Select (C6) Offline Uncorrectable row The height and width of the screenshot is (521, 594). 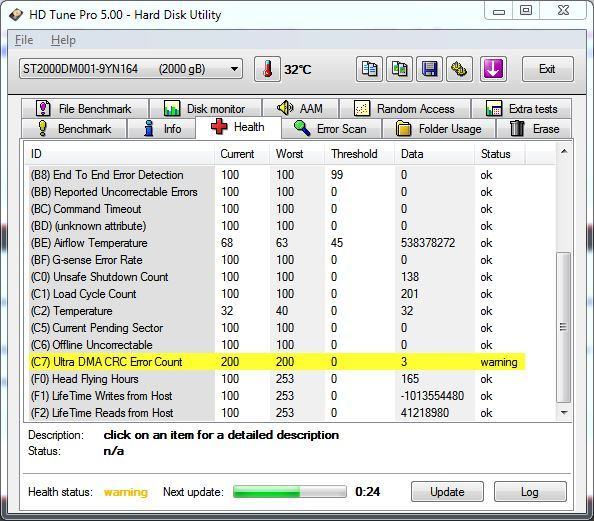[277, 345]
